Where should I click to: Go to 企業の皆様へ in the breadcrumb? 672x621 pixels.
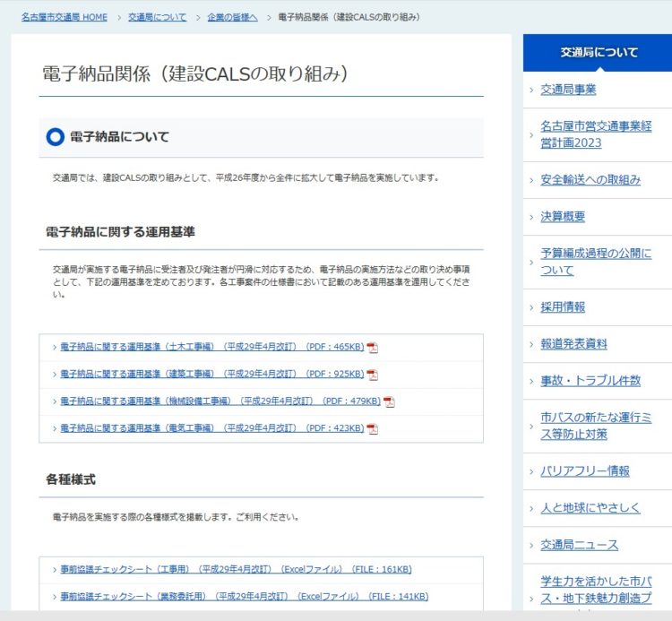pos(232,17)
